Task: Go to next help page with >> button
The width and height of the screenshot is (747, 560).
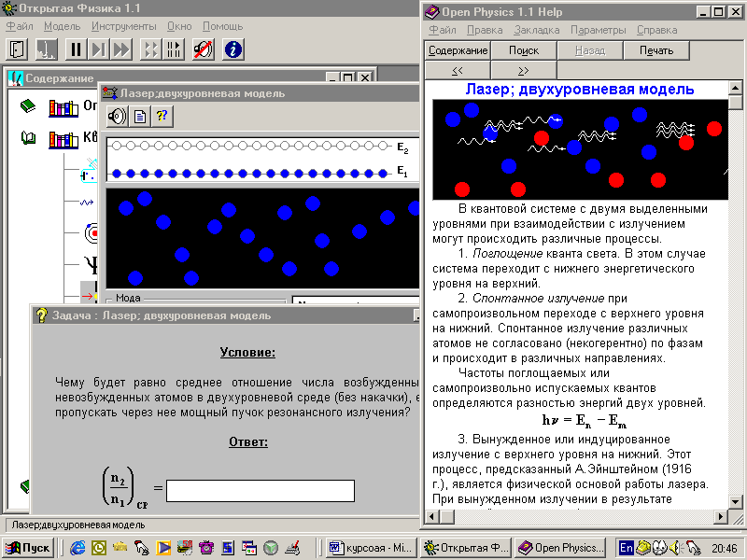Action: (523, 70)
